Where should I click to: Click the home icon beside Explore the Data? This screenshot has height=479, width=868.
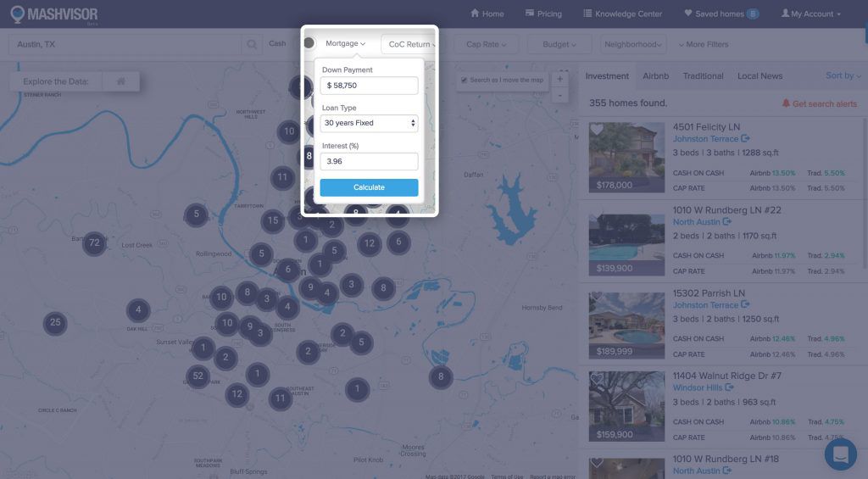[x=121, y=81]
